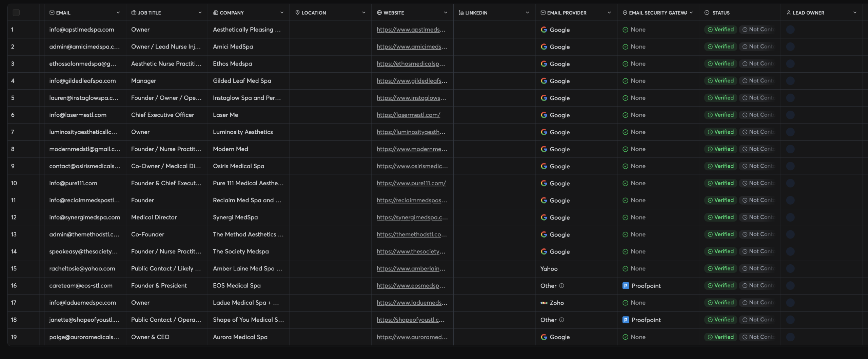Select the Luminosity Aesthetics company cell
Screen dimensions: 868x359
(249, 132)
